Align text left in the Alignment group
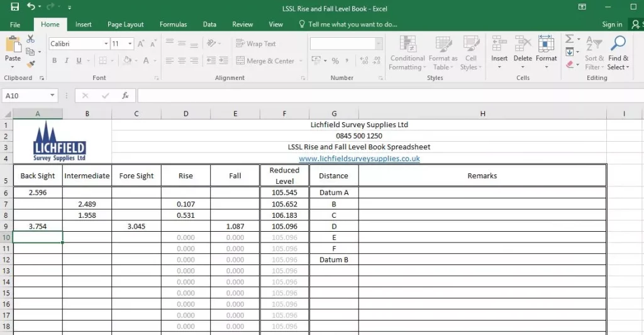644x335 pixels. pyautogui.click(x=169, y=60)
